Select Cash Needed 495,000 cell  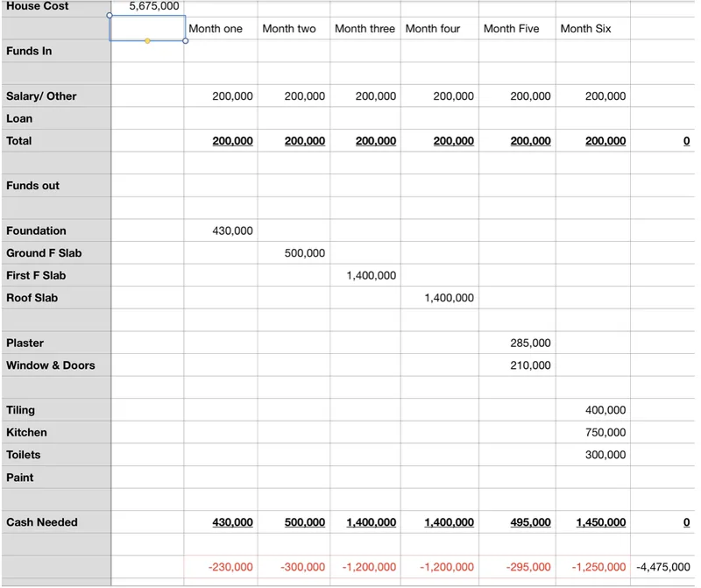click(517, 522)
